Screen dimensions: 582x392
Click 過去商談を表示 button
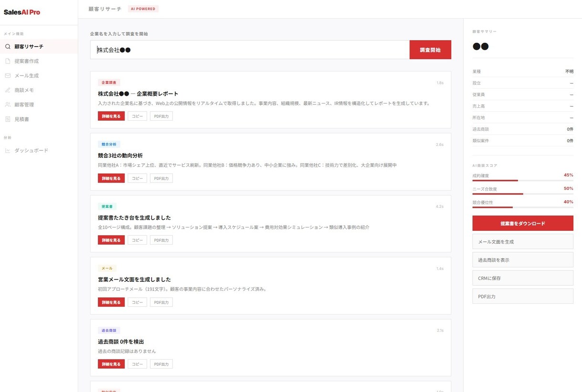point(523,260)
